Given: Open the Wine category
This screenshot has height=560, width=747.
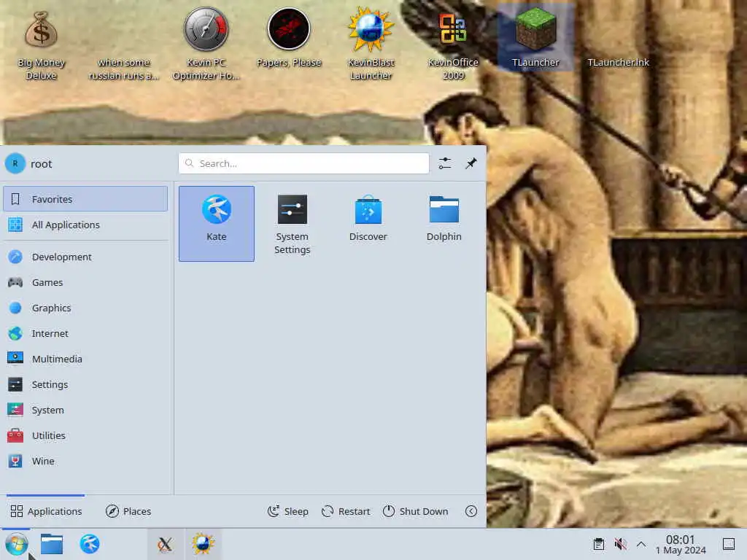Looking at the screenshot, I should coord(85,461).
